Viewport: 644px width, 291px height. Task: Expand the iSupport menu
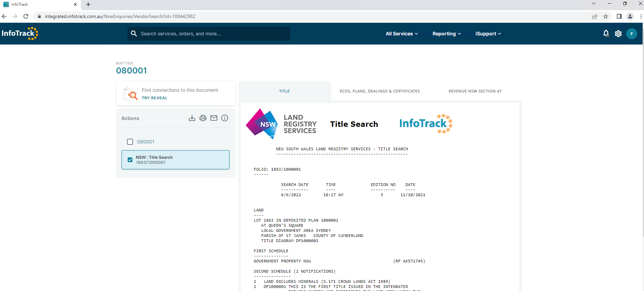pyautogui.click(x=488, y=34)
